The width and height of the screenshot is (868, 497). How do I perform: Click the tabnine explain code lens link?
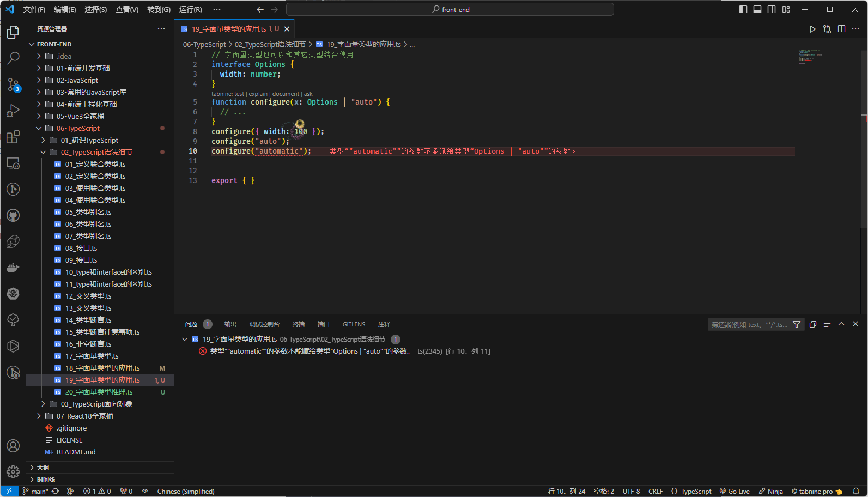click(x=258, y=94)
